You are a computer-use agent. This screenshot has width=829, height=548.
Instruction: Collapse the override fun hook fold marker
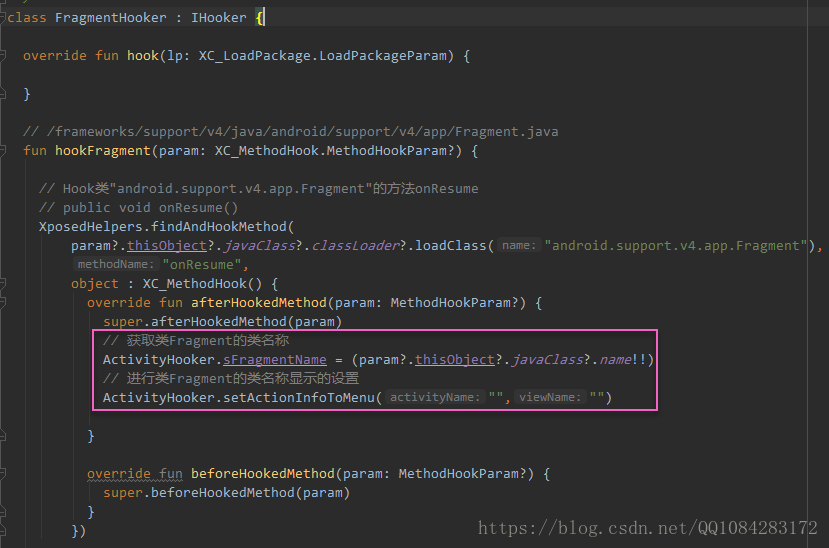point(3,55)
